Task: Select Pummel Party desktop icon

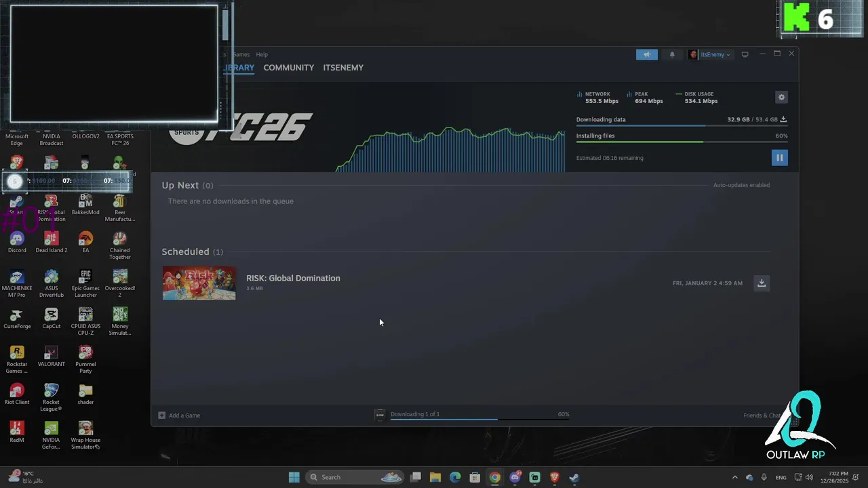Action: (85, 359)
